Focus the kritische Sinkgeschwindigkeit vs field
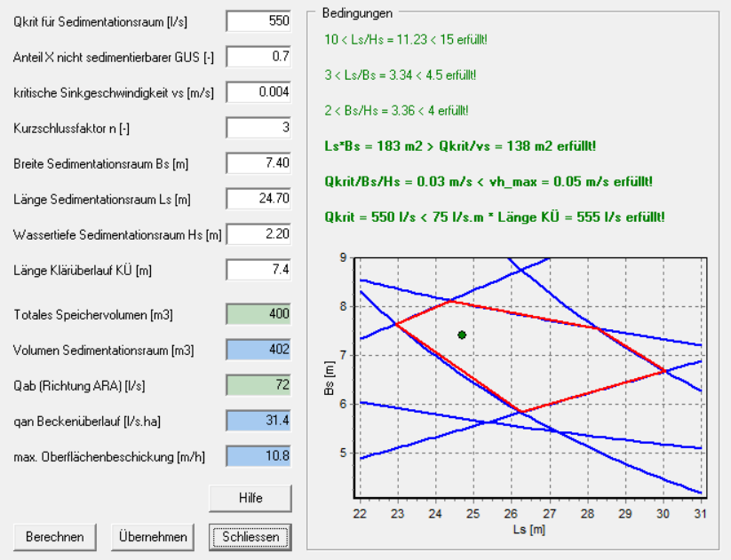 point(258,92)
